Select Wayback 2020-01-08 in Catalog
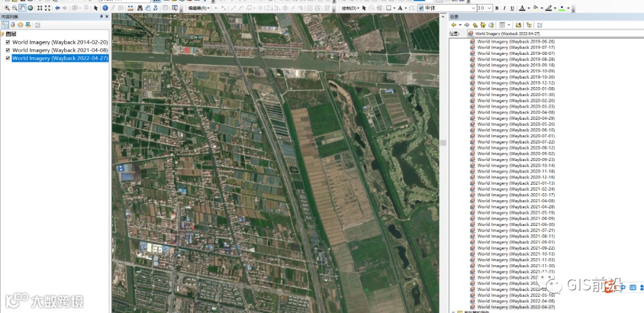 pyautogui.click(x=516, y=89)
